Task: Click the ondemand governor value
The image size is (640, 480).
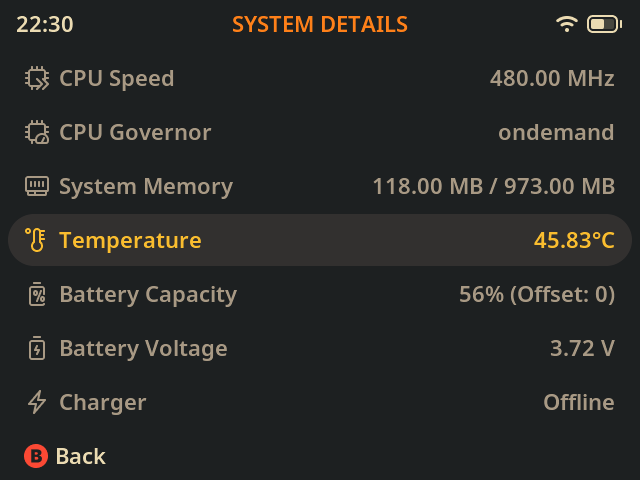Action: [556, 132]
